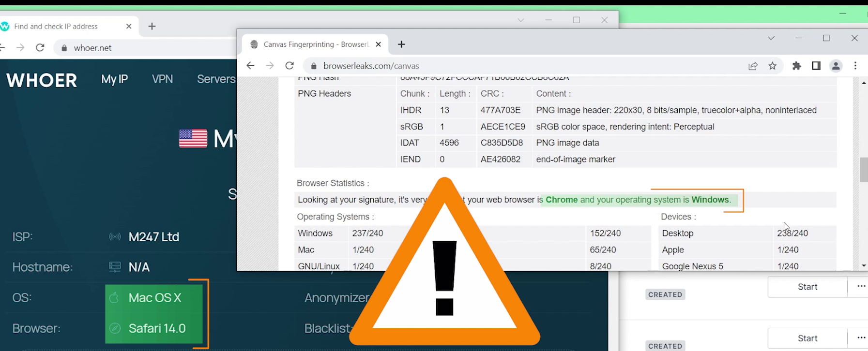
Task: Open VPN menu on whoer
Action: coord(162,79)
